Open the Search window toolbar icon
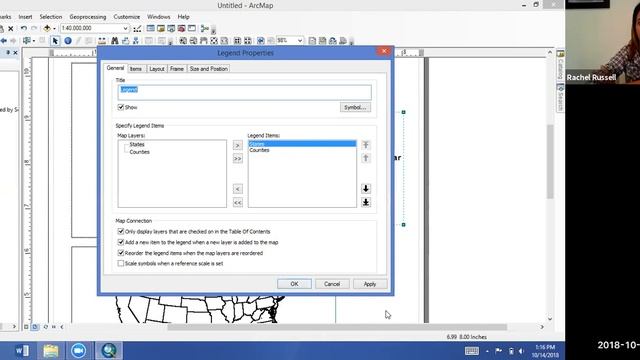Image resolution: width=640 pixels, height=360 pixels. [x=171, y=29]
